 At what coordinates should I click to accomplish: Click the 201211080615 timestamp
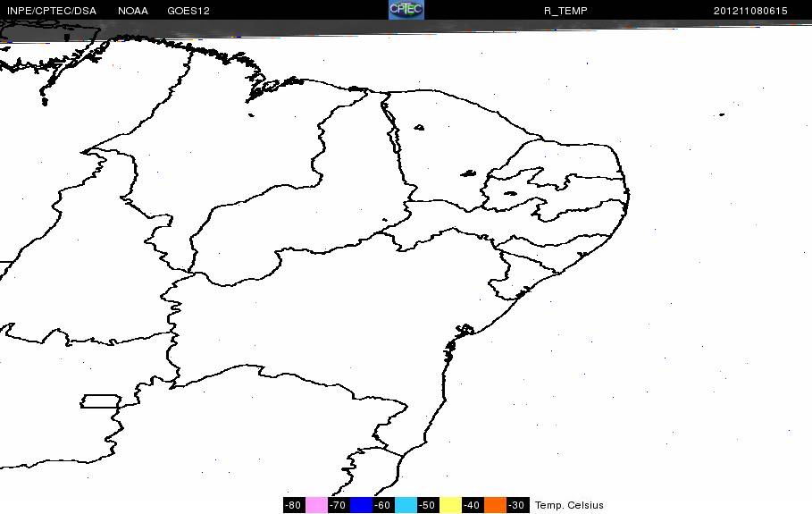pos(750,11)
